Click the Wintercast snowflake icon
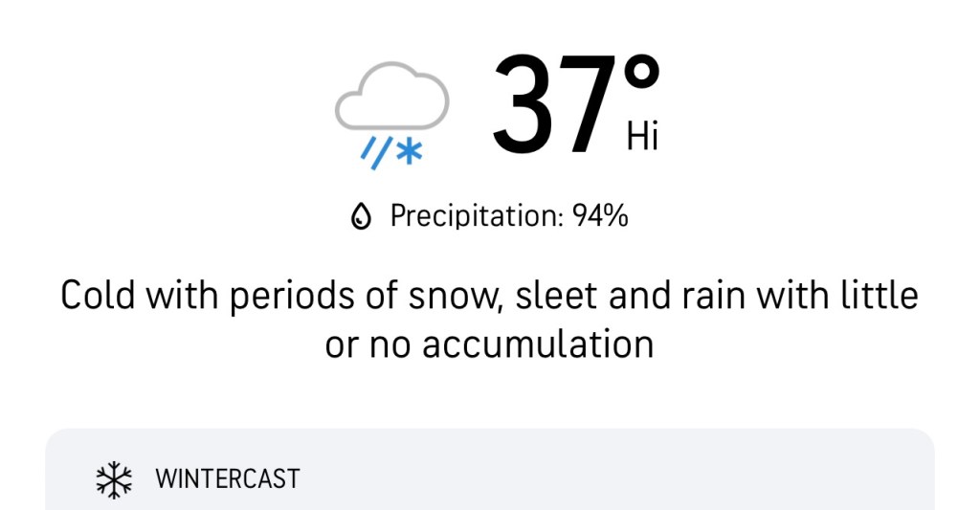980x510 pixels. pyautogui.click(x=114, y=478)
